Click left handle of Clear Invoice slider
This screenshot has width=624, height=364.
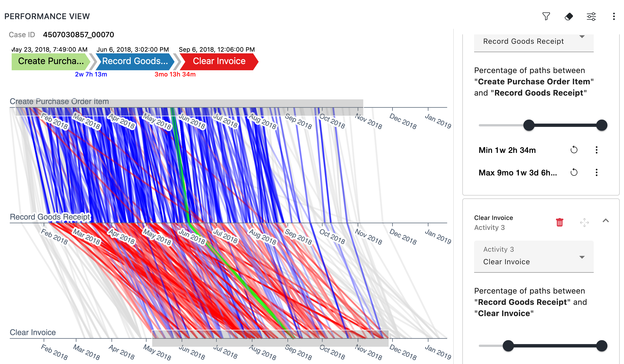coord(508,346)
